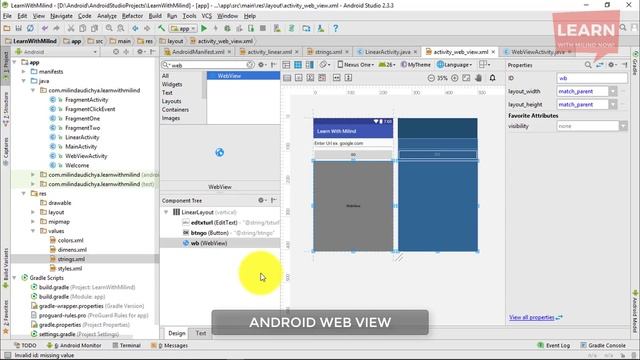Open the MyTheme theme selector

point(416,65)
